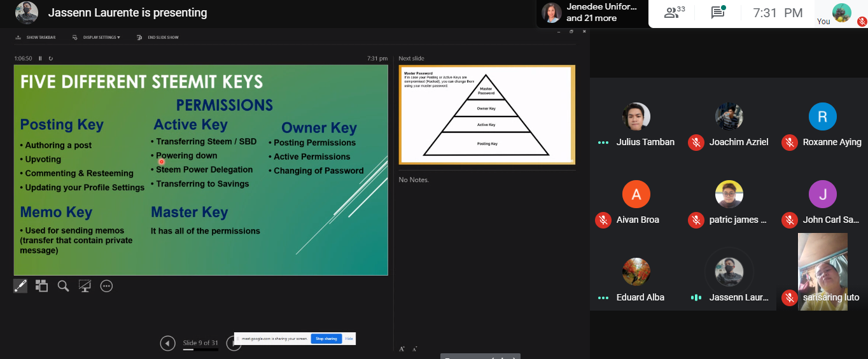Viewport: 868px width, 359px height.
Task: Open the meeting chat panel
Action: [718, 12]
